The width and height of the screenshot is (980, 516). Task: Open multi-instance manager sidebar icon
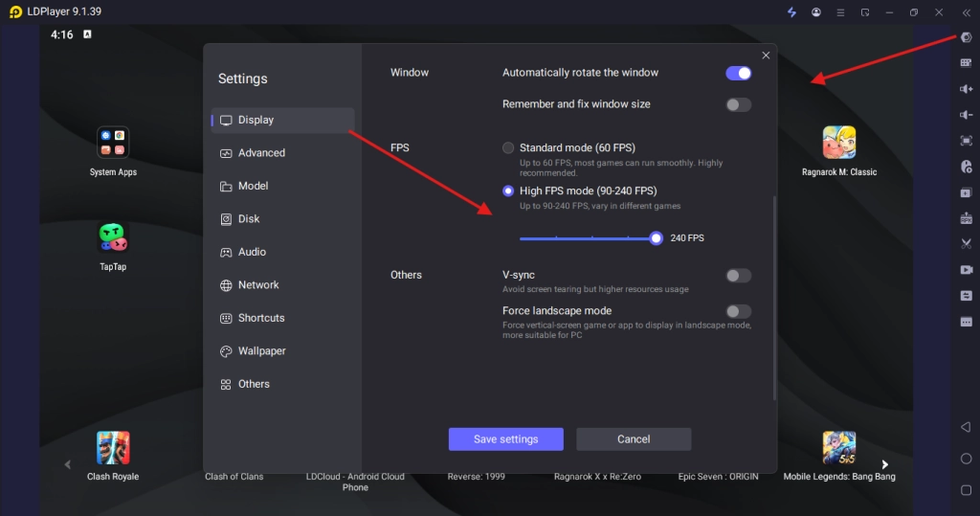pyautogui.click(x=967, y=192)
